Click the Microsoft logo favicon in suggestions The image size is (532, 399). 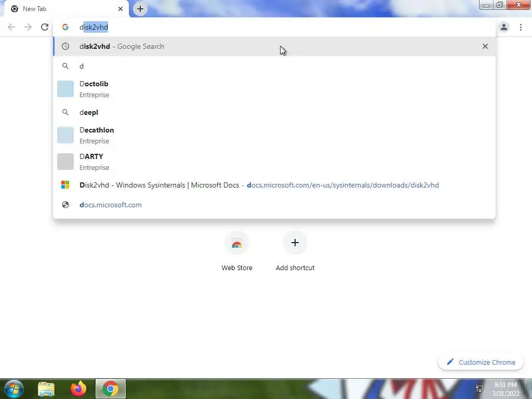[x=65, y=185]
